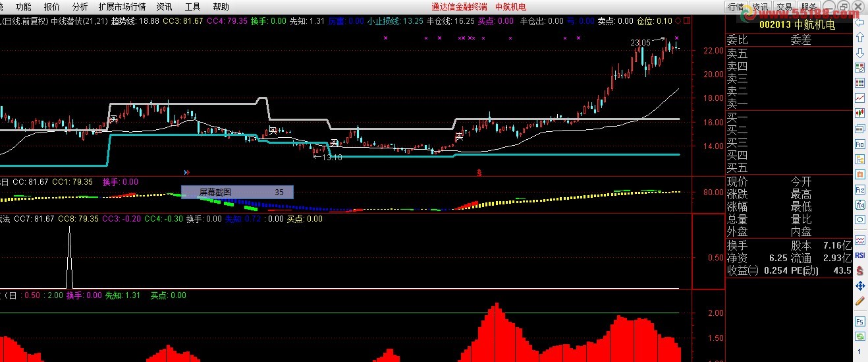The image size is (868, 362).
Task: Click the red rectangle panel icon beside diamond
Action: [688, 21]
